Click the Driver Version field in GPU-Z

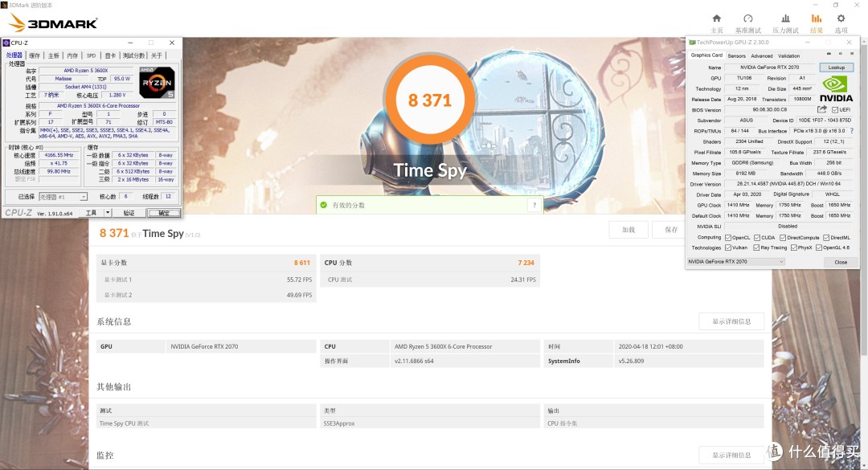click(788, 184)
